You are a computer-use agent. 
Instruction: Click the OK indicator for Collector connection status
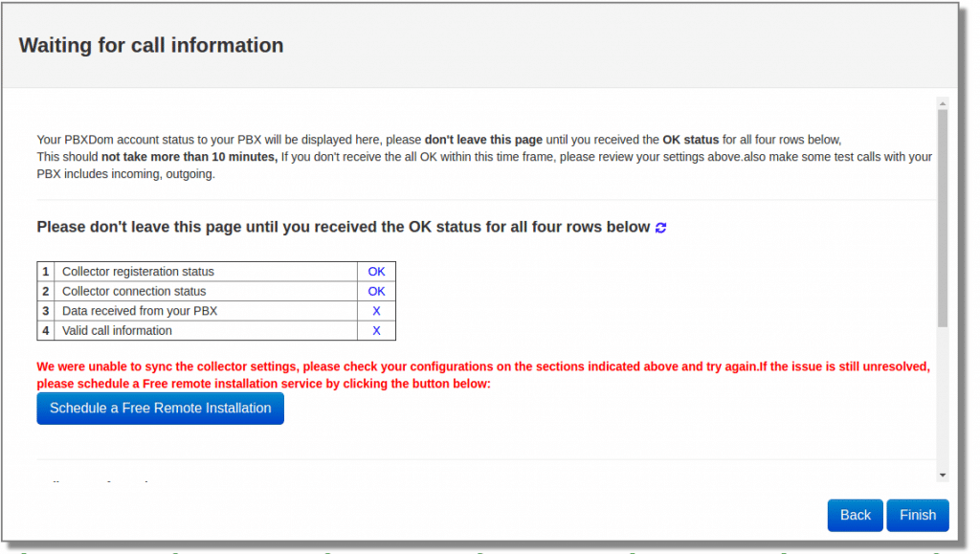pos(376,291)
